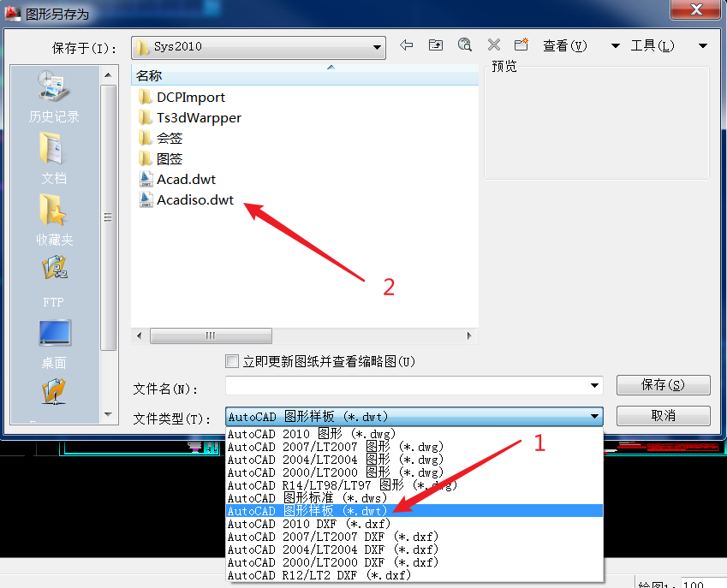Click the 保存(S) button
The width and height of the screenshot is (727, 588).
(663, 385)
